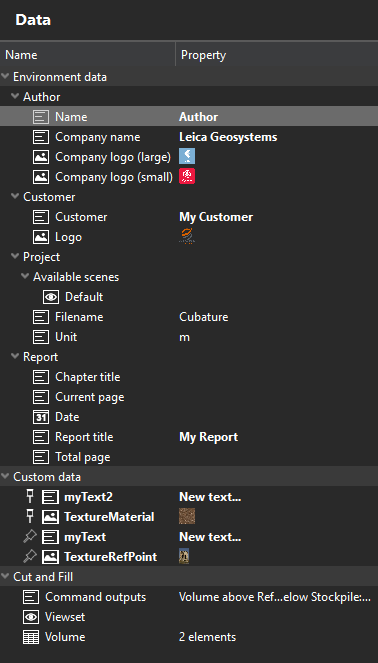The width and height of the screenshot is (378, 663).
Task: Collapse the Custom data section
Action: coord(5,477)
